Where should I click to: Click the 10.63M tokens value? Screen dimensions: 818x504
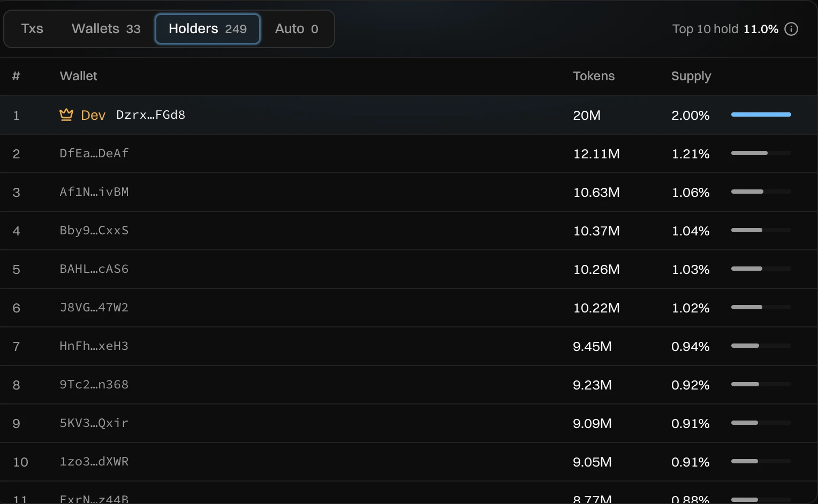tap(596, 192)
